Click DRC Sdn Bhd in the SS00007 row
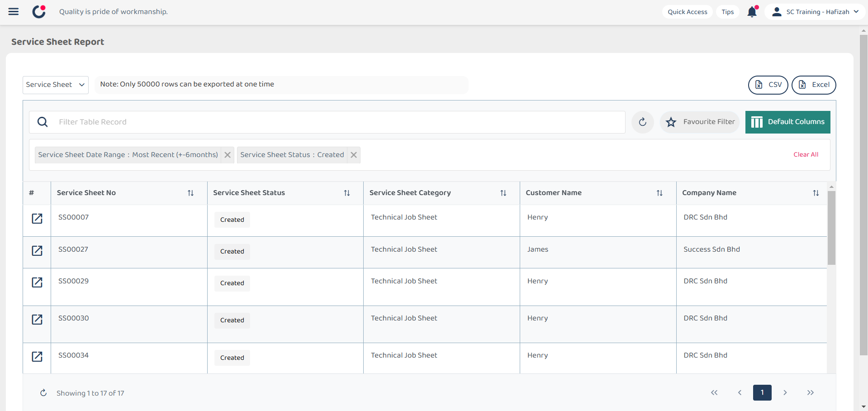Image resolution: width=868 pixels, height=411 pixels. 705,217
